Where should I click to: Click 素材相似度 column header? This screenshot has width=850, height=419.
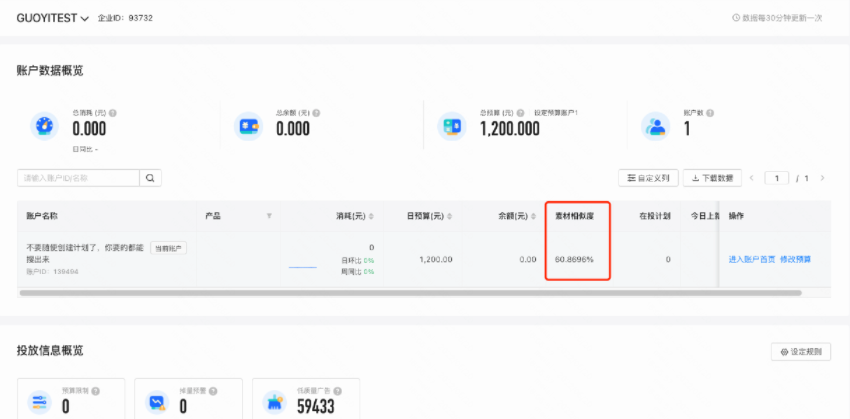(574, 216)
